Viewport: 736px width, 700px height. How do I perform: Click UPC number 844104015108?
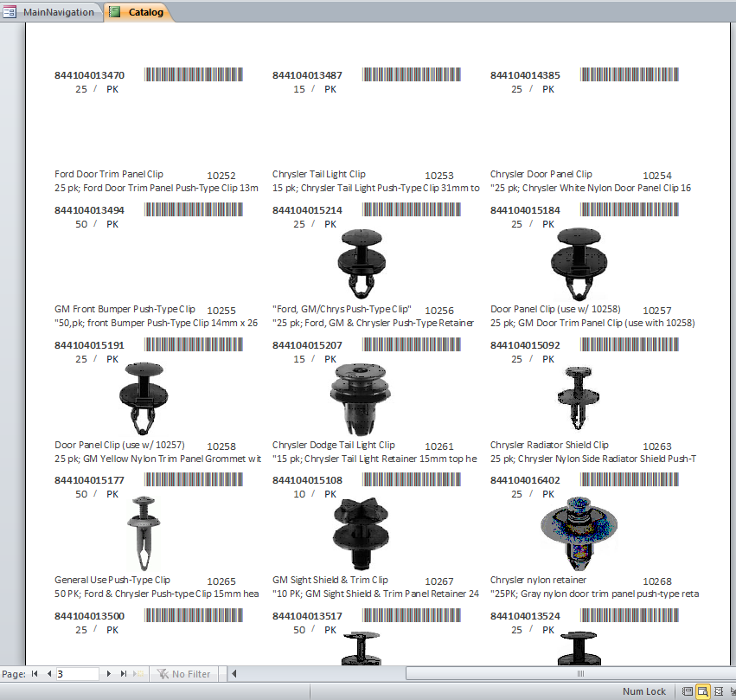pos(307,480)
